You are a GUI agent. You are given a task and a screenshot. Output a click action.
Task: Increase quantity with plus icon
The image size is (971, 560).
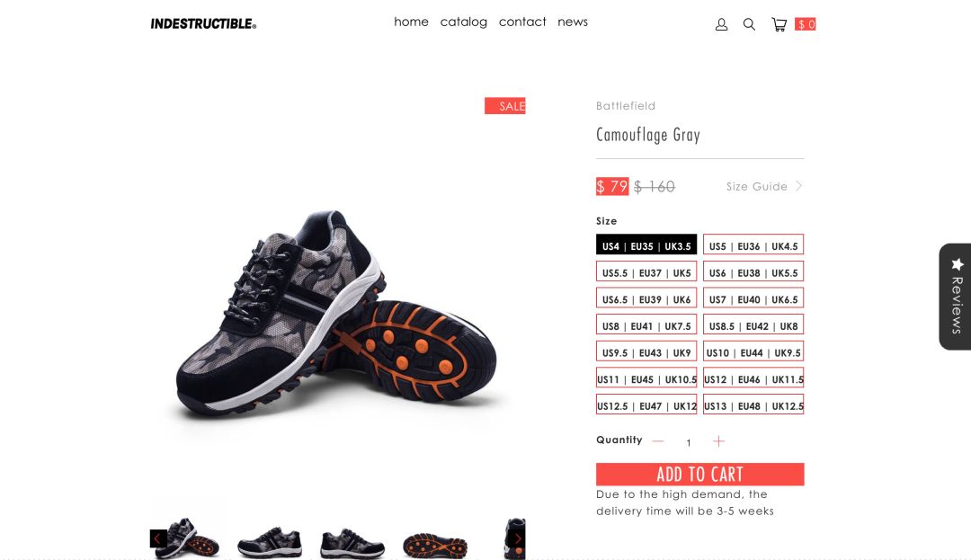click(x=718, y=441)
